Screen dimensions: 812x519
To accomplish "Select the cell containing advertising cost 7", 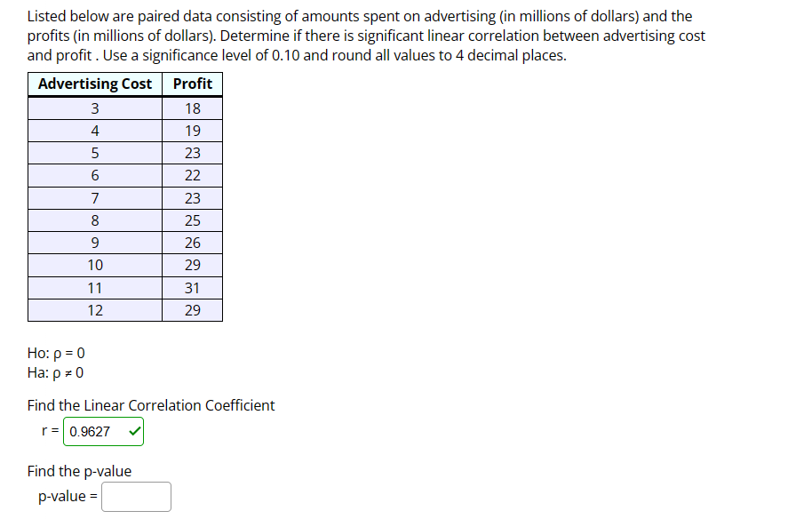I will click(94, 197).
